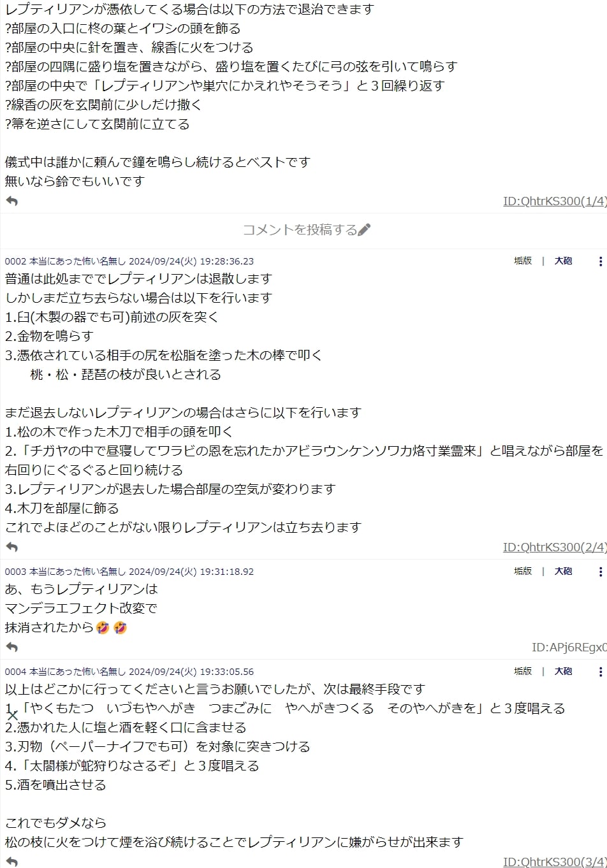607x868 pixels.
Task: Open poster ID:QhtrKS300(2/4) link
Action: tap(555, 547)
